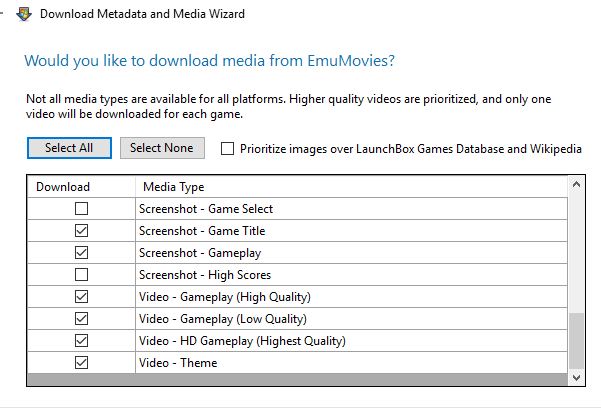Enable Prioritize images over LaunchBox Games Database checkbox

pos(227,148)
